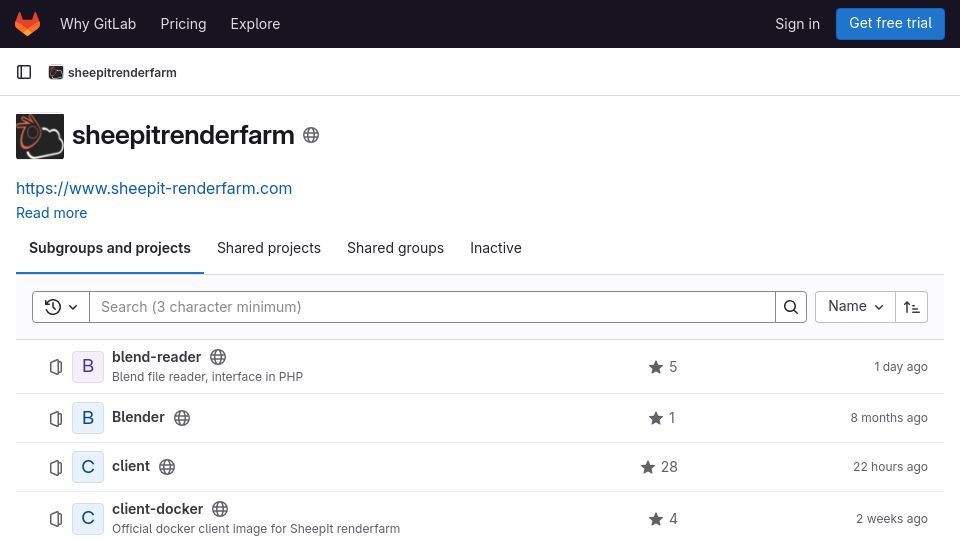Viewport: 960px width, 540px height.
Task: Switch to Subgroups and projects tab
Action: 110,248
